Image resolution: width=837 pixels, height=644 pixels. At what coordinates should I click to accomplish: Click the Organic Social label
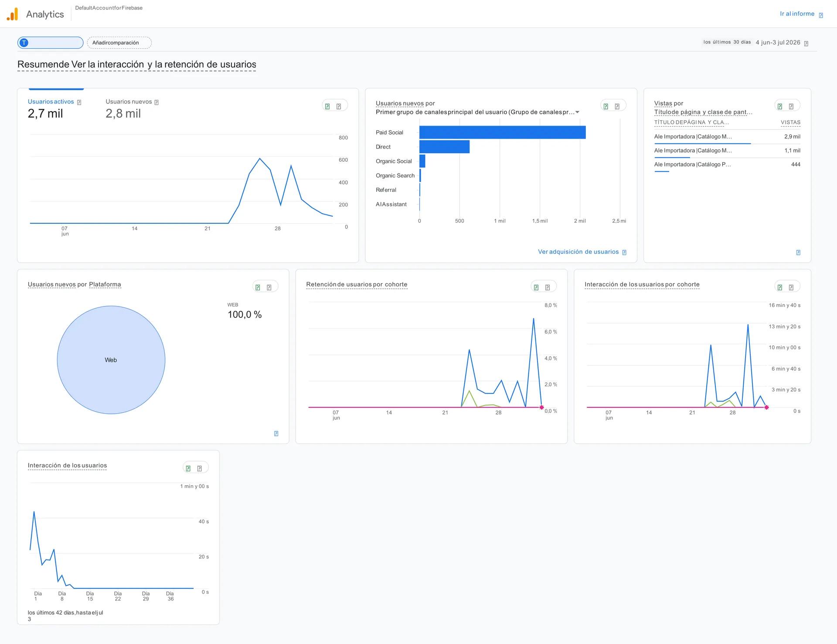[394, 161]
